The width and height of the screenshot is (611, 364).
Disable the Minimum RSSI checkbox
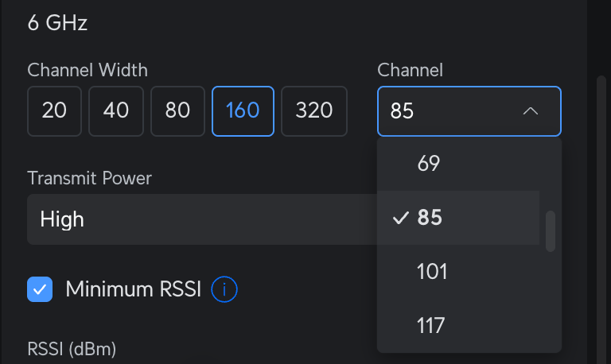pyautogui.click(x=40, y=289)
